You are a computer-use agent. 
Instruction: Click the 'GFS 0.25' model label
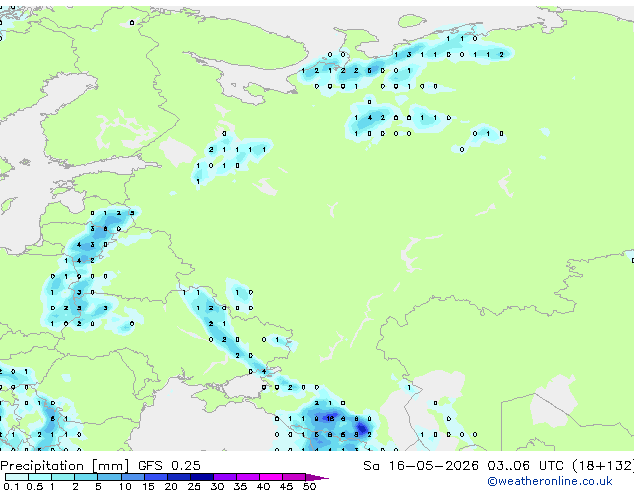(169, 466)
